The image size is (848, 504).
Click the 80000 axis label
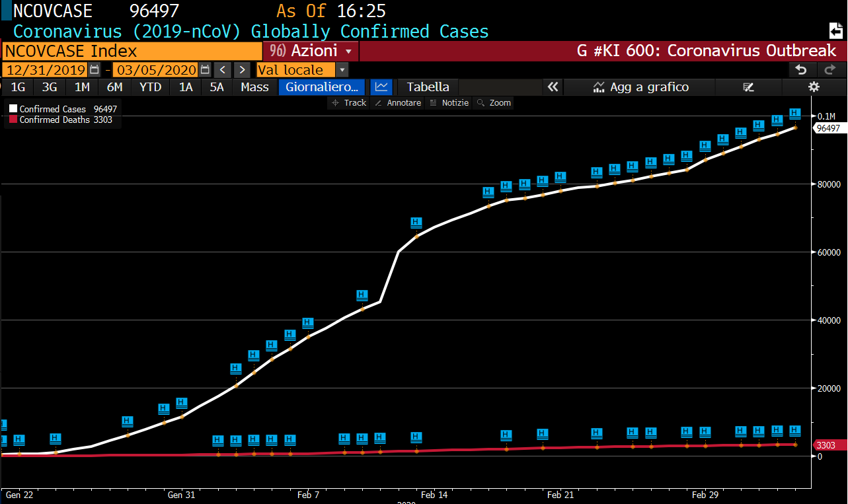[x=829, y=184]
